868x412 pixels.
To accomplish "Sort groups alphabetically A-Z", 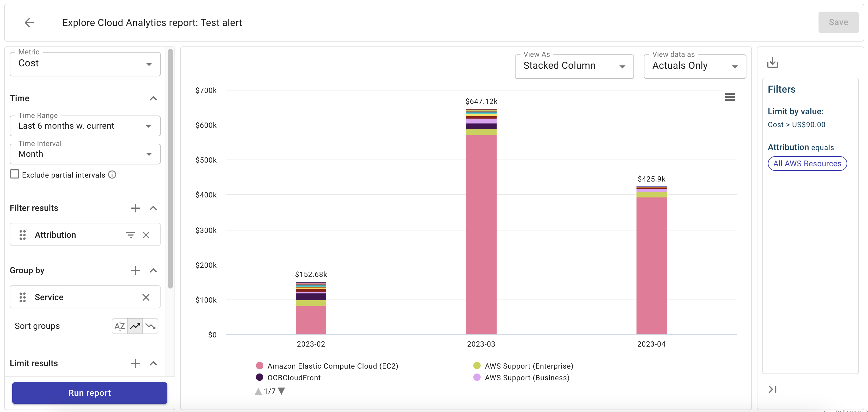I will point(120,326).
